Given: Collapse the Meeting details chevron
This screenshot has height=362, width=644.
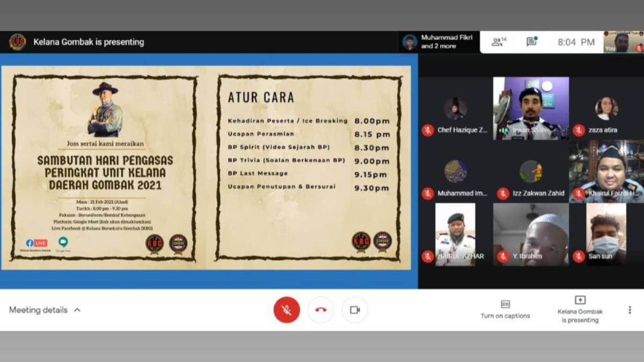Looking at the screenshot, I should 77,310.
